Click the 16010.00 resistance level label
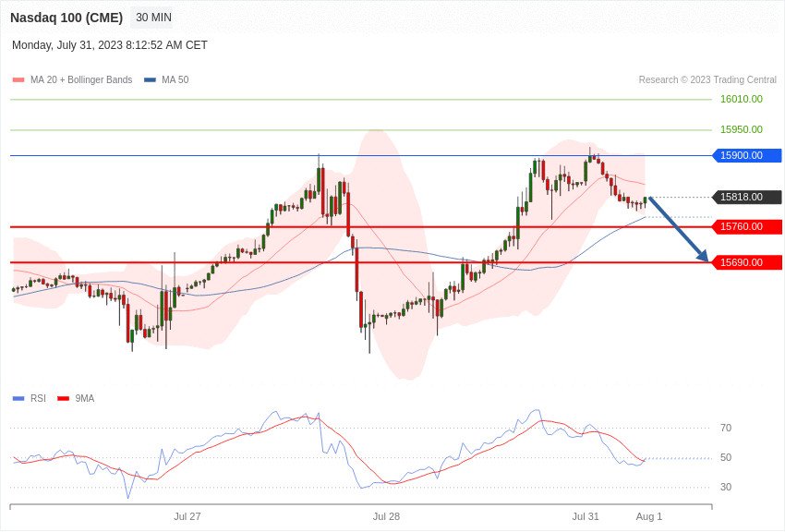This screenshot has width=785, height=532. pyautogui.click(x=742, y=99)
